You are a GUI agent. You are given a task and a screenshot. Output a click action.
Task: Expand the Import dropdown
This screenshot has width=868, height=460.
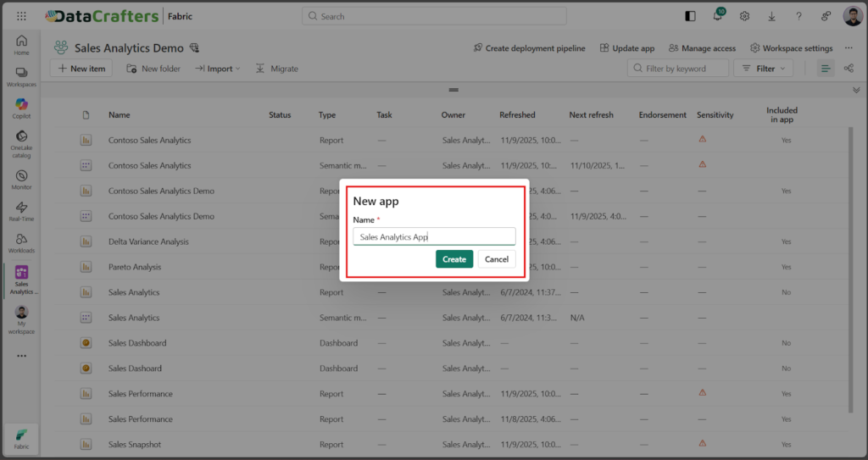(x=218, y=69)
